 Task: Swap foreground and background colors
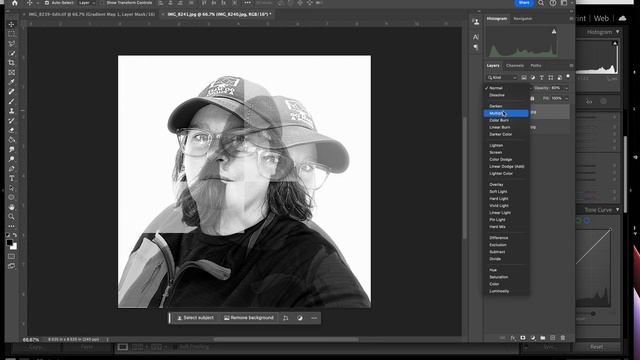coord(15,236)
